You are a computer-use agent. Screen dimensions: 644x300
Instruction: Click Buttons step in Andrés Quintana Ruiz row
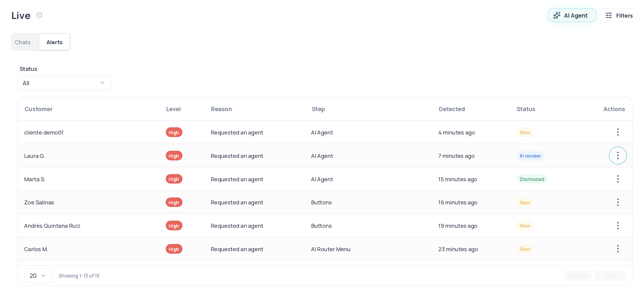click(x=321, y=226)
